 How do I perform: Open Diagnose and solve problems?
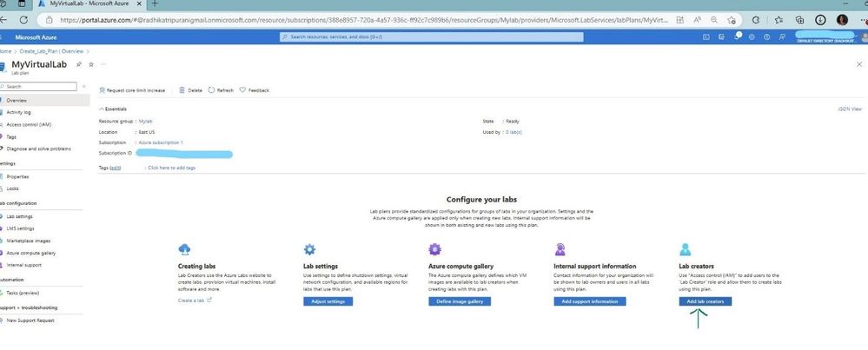(x=41, y=149)
